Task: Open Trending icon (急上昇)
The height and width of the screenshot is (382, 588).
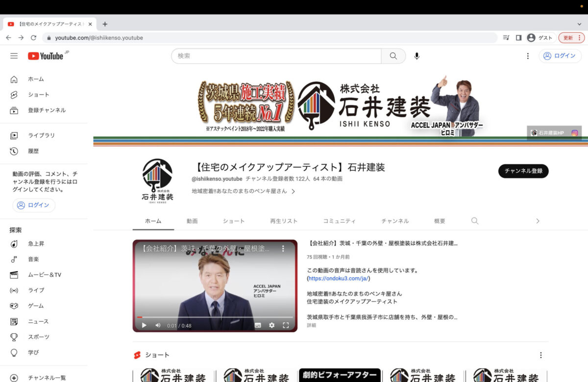Action: (x=14, y=244)
